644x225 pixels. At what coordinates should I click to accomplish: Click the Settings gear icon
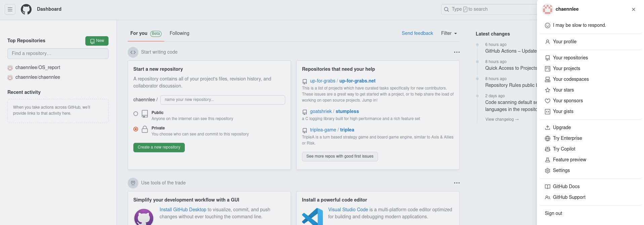[x=548, y=171]
